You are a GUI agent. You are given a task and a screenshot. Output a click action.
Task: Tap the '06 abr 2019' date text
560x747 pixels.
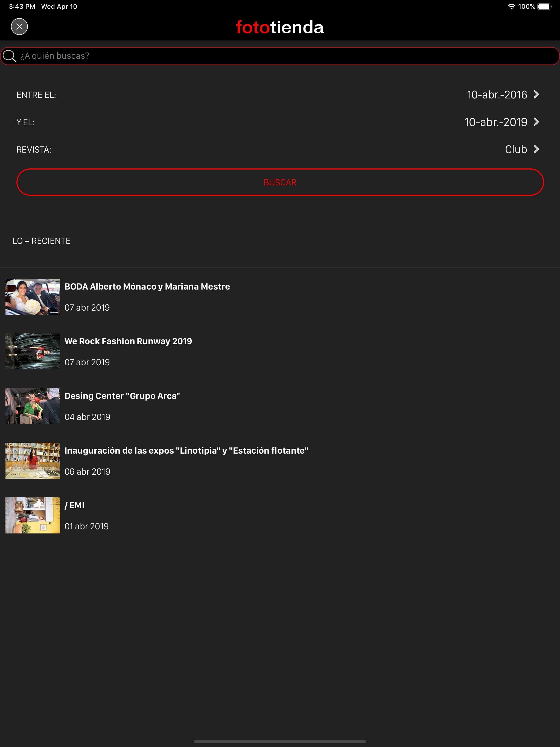[x=87, y=472]
